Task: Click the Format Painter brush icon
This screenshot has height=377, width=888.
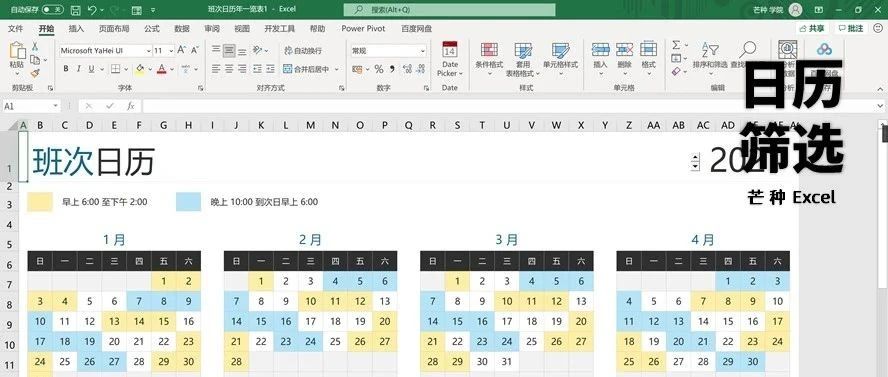Action: tap(35, 73)
